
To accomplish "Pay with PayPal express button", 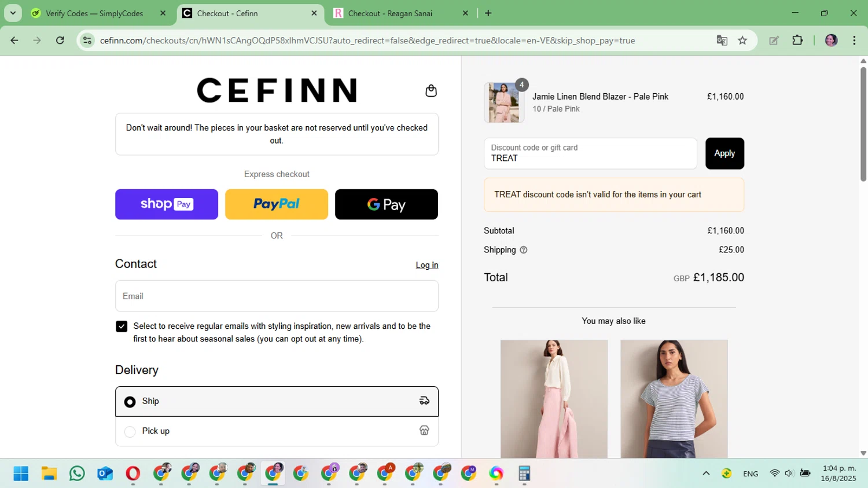I will click(x=277, y=204).
